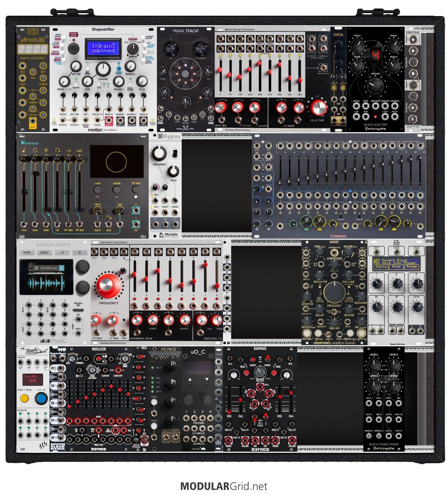Click harmonic slider 1 on Harmonic Oscillator
448x495 pixels.
click(135, 276)
